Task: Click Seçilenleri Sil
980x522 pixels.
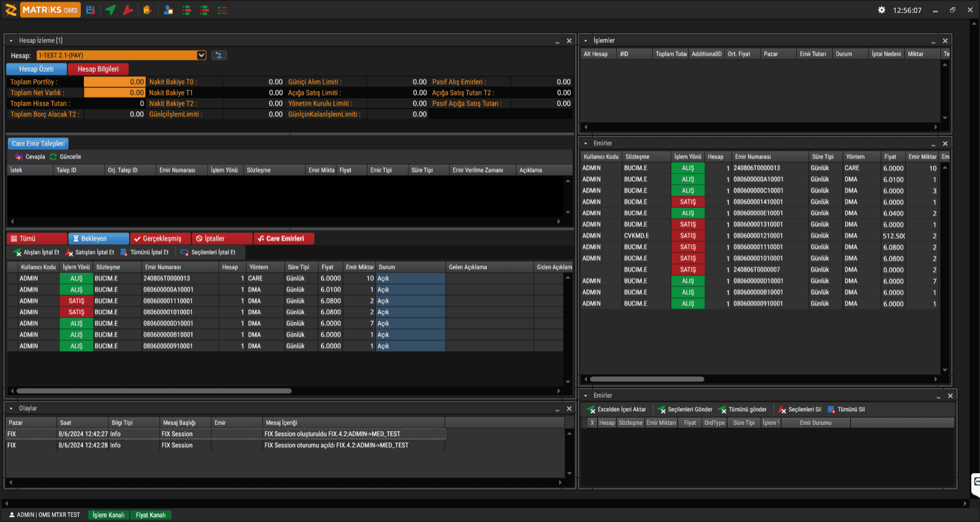Action: (x=800, y=409)
